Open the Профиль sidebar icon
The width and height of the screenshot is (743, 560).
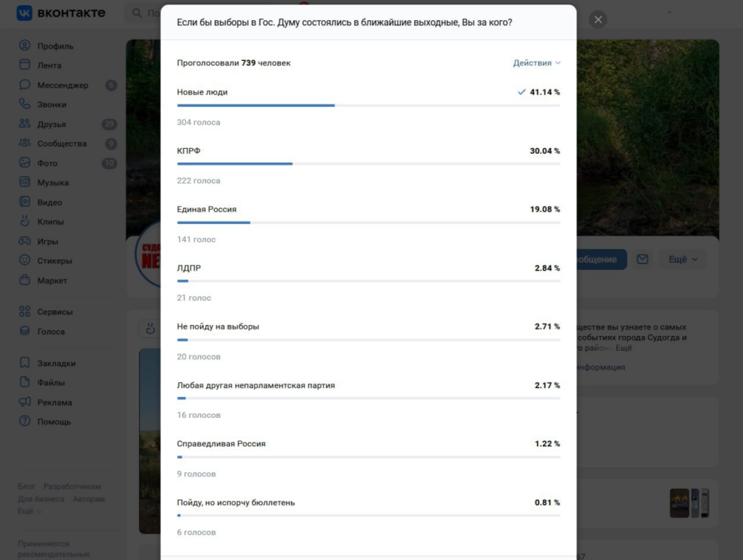coord(25,46)
